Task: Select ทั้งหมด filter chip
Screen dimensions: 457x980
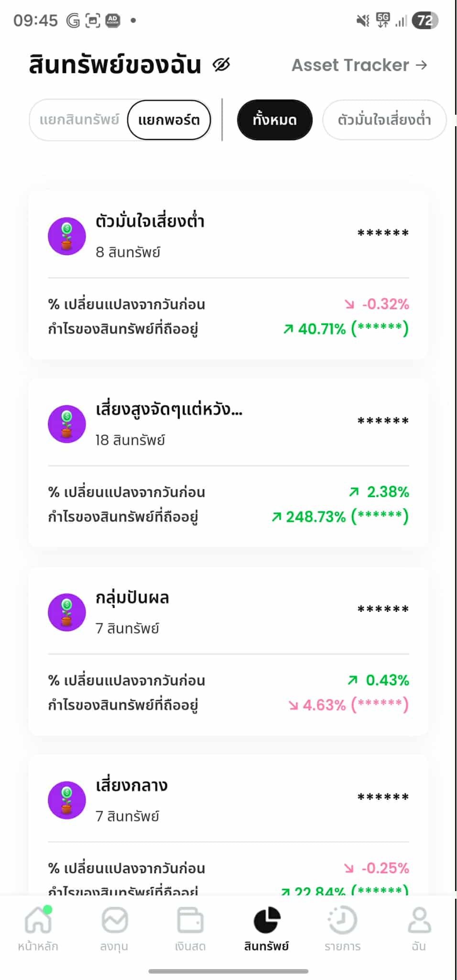Action: click(x=274, y=120)
